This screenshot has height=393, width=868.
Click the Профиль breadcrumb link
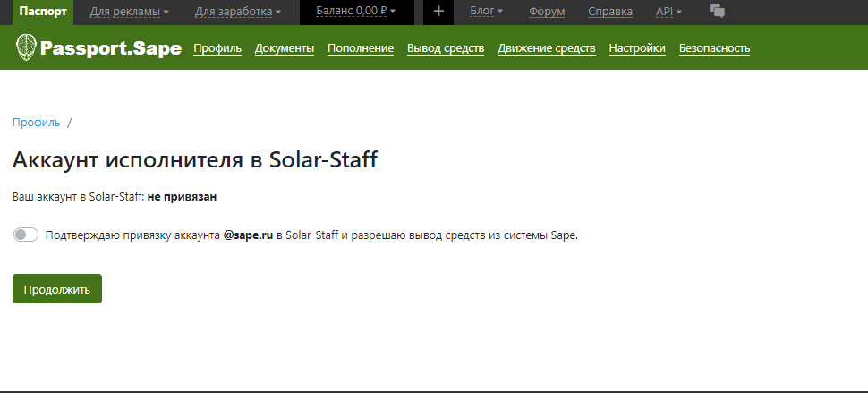(37, 123)
